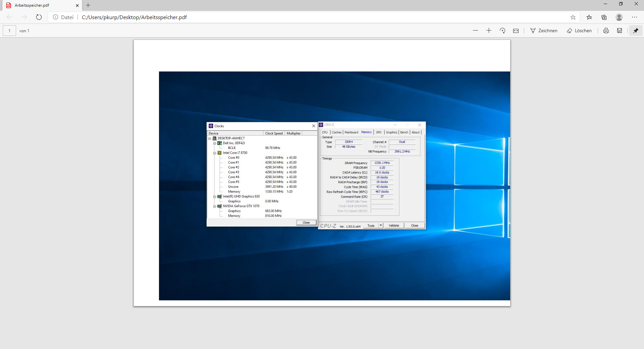Image resolution: width=644 pixels, height=349 pixels.
Task: Activate the Löschen eraser tool
Action: [579, 31]
